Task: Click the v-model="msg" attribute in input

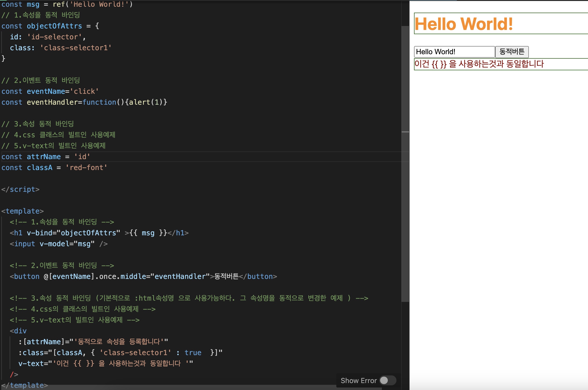Action: click(67, 244)
